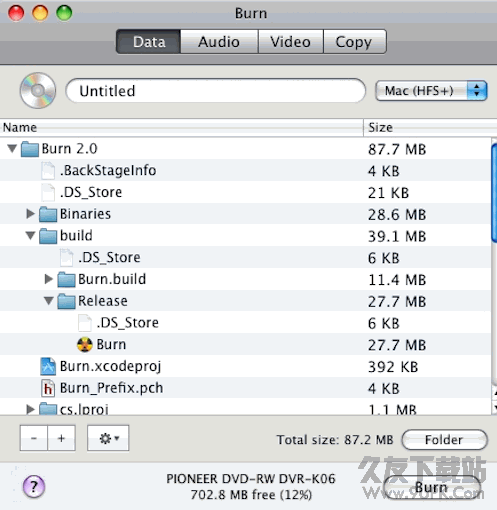
Task: Click the yellow minimize window button
Action: (x=40, y=13)
